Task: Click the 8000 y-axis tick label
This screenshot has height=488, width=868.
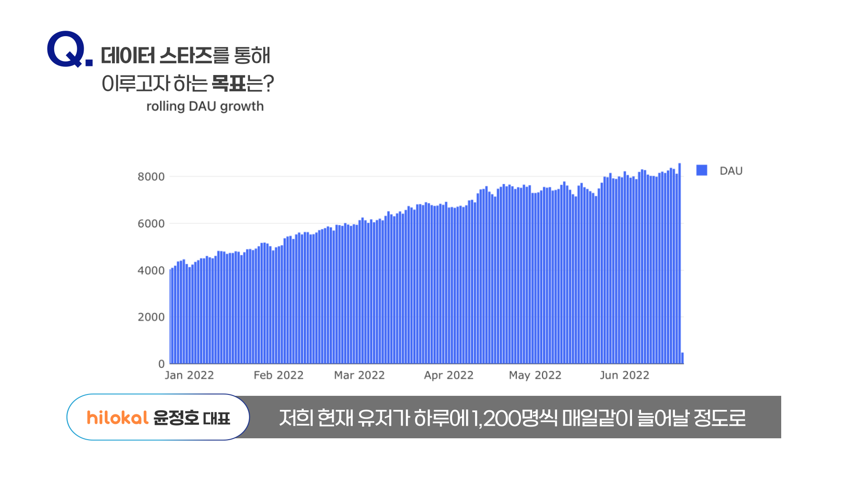Action: click(151, 177)
